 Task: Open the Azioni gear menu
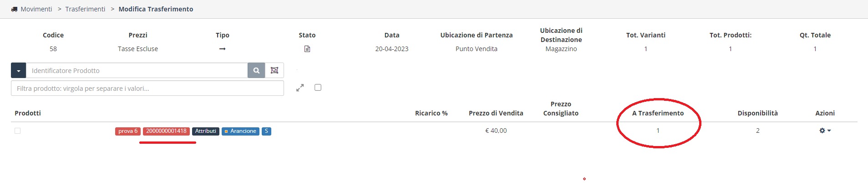pyautogui.click(x=825, y=131)
